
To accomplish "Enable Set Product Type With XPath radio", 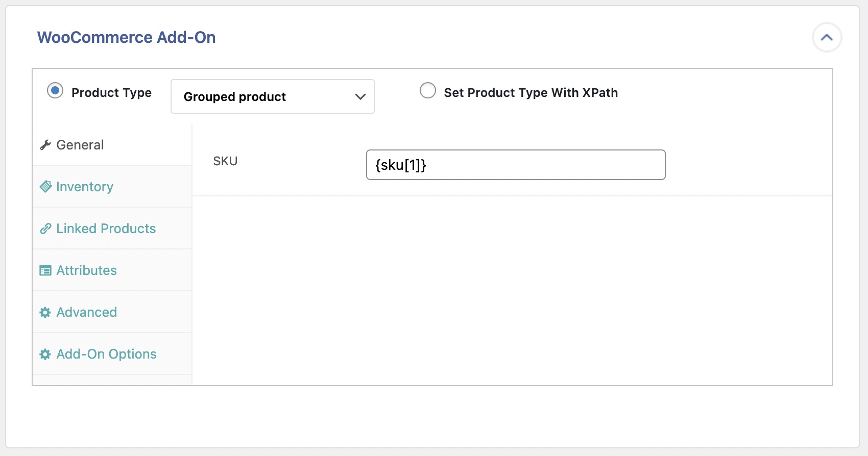I will [428, 91].
